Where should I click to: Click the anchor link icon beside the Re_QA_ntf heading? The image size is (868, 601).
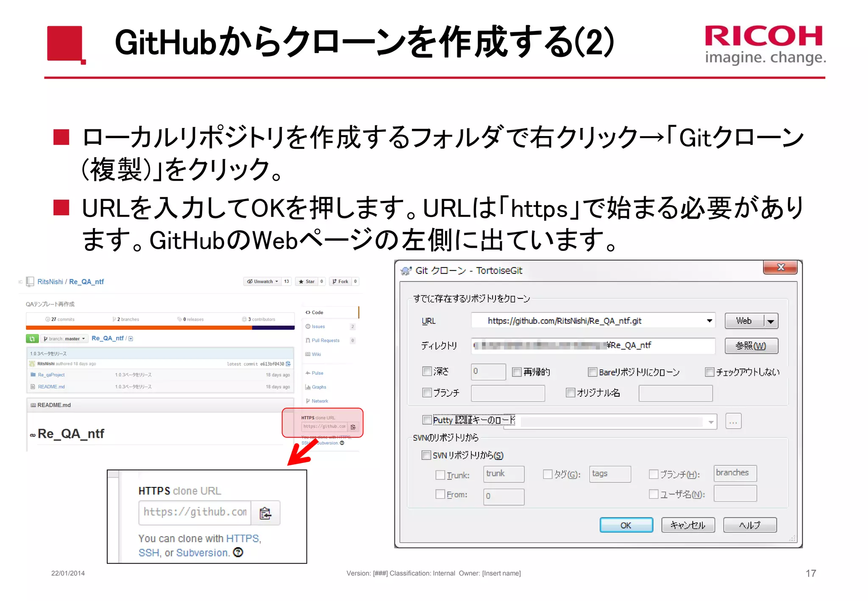[x=33, y=435]
